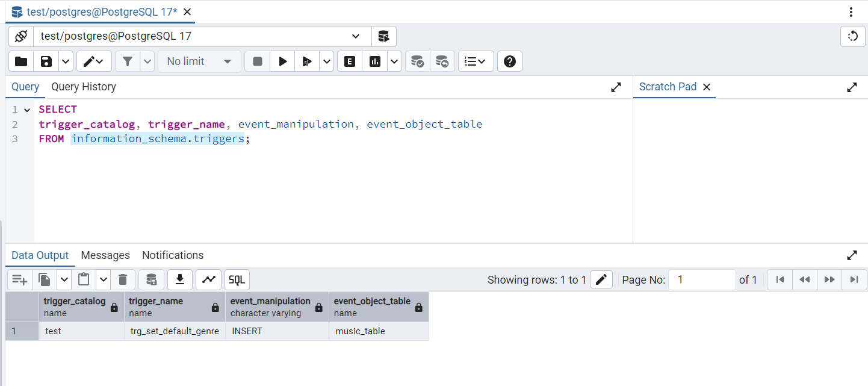This screenshot has height=386, width=868.
Task: Select the trg_set_default_genre cell
Action: 175,331
